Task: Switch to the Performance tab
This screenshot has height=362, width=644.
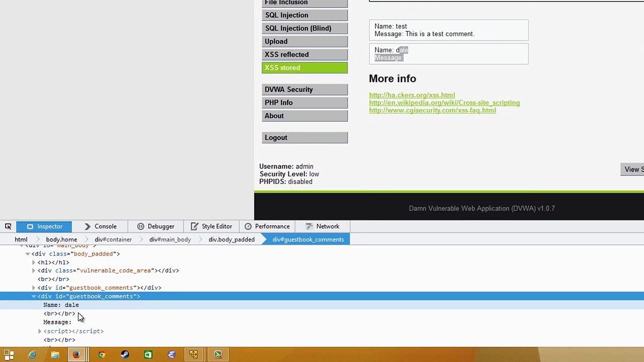Action: tap(267, 226)
